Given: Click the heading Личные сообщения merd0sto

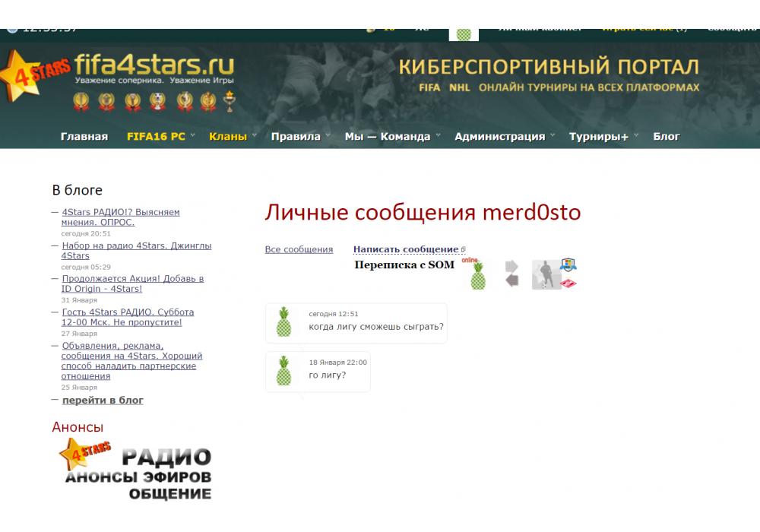Looking at the screenshot, I should coord(423,212).
